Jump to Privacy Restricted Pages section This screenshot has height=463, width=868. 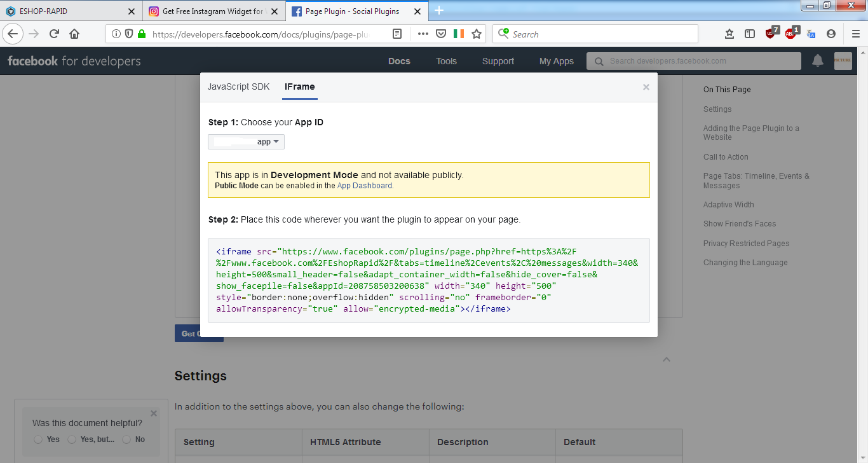tap(746, 244)
